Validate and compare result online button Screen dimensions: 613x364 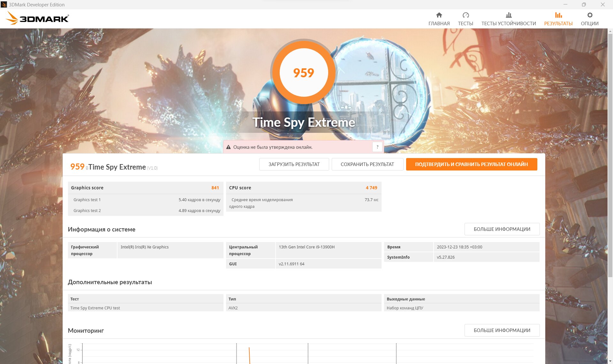[471, 164]
